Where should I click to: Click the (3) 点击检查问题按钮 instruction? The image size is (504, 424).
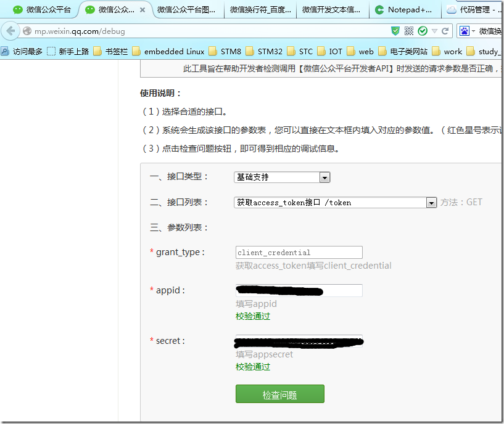pyautogui.click(x=241, y=149)
